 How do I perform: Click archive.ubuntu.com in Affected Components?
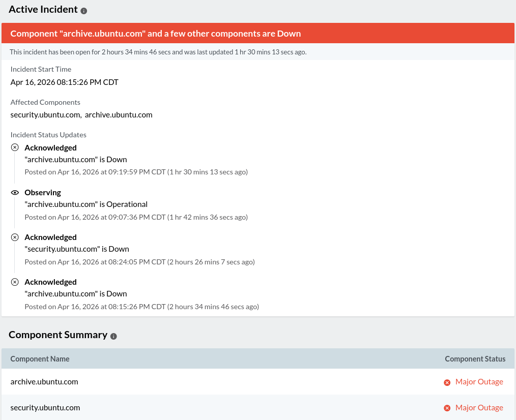119,115
